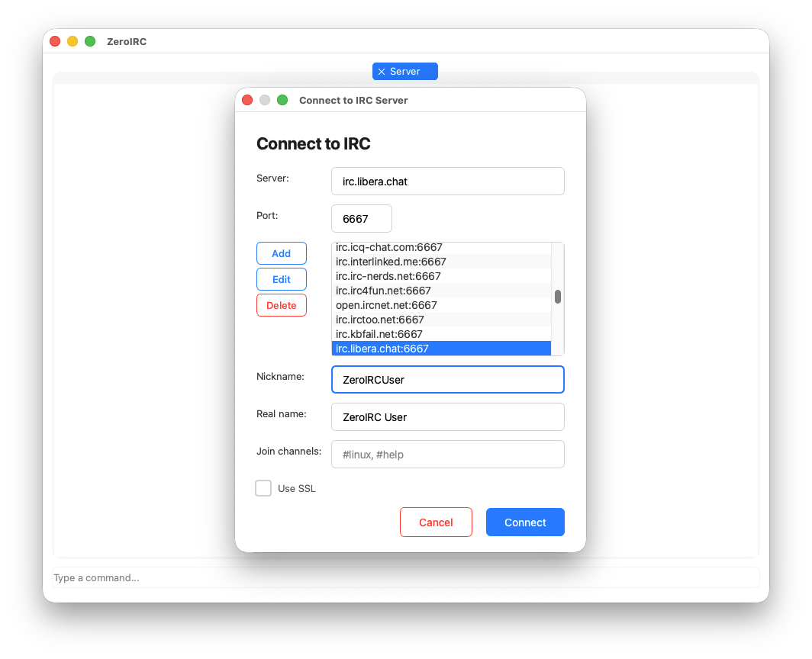The height and width of the screenshot is (659, 812).
Task: Maximize the Connect to IRC Server dialog
Action: 282,100
